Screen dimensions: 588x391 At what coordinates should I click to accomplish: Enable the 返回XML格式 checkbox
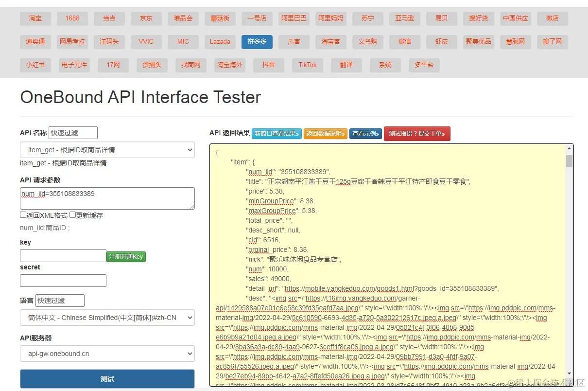click(x=23, y=215)
